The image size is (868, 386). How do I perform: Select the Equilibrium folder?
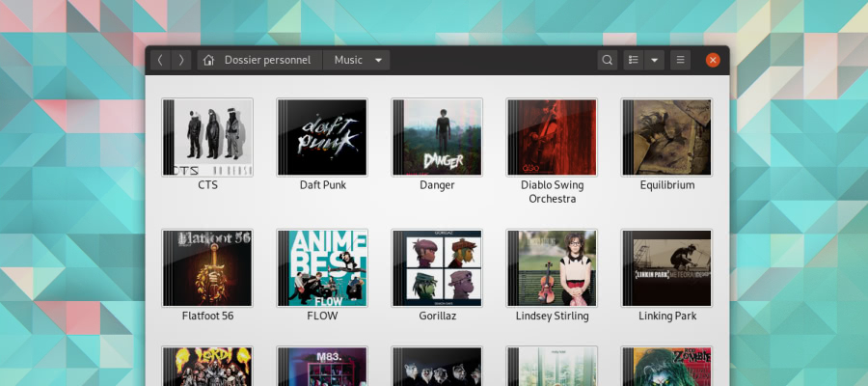pos(666,137)
